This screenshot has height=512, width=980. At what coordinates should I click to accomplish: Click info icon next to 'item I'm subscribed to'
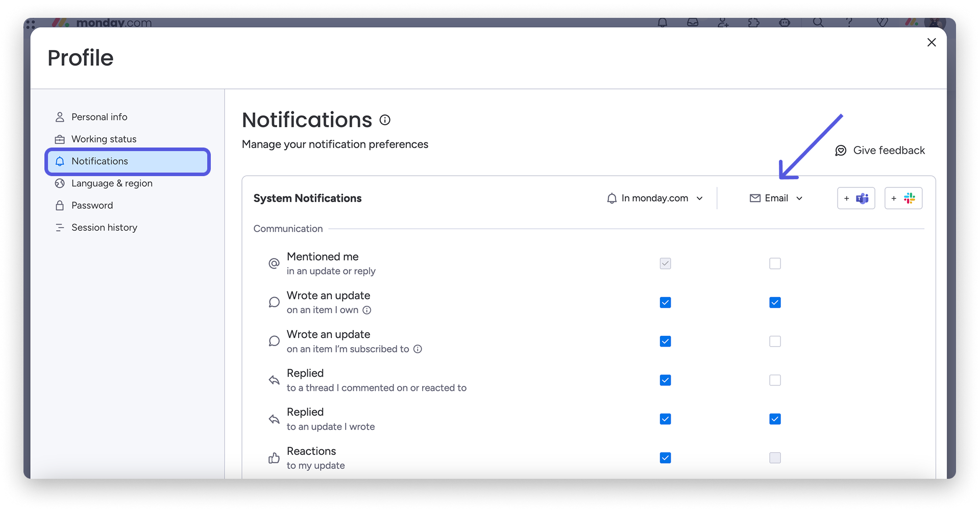418,349
